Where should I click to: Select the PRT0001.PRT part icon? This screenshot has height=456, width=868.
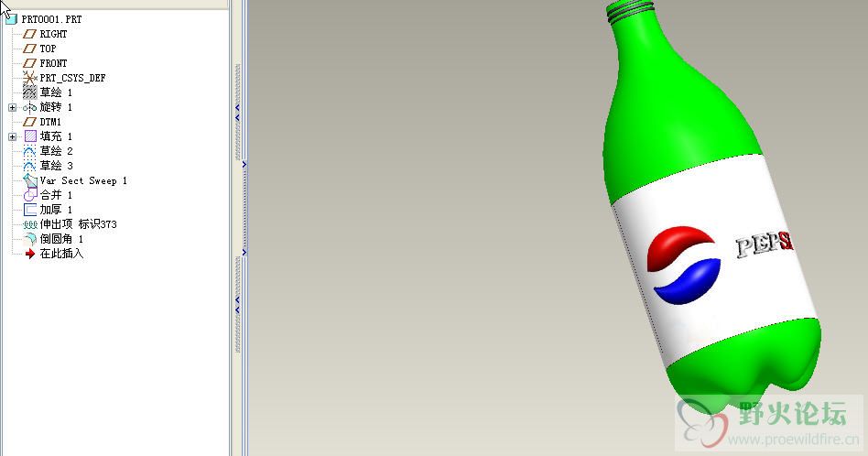(x=10, y=19)
